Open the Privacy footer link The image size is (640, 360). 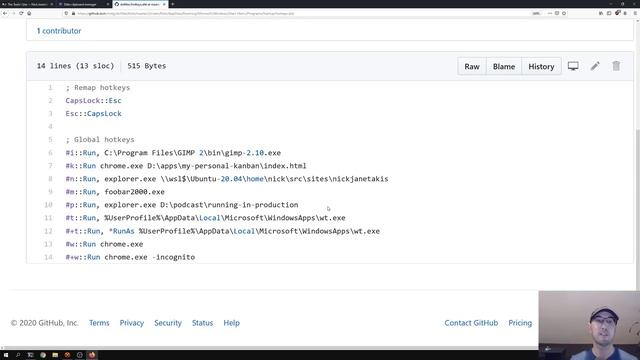click(x=132, y=323)
